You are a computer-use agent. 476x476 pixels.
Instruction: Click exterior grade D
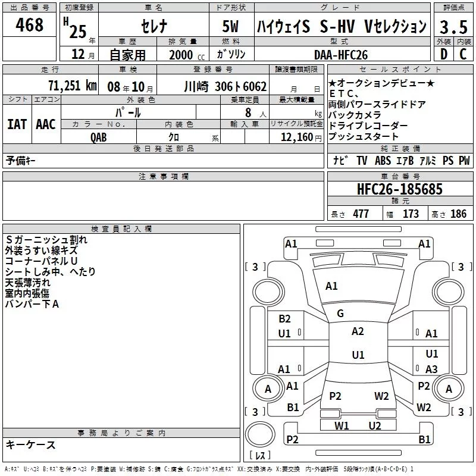(443, 54)
